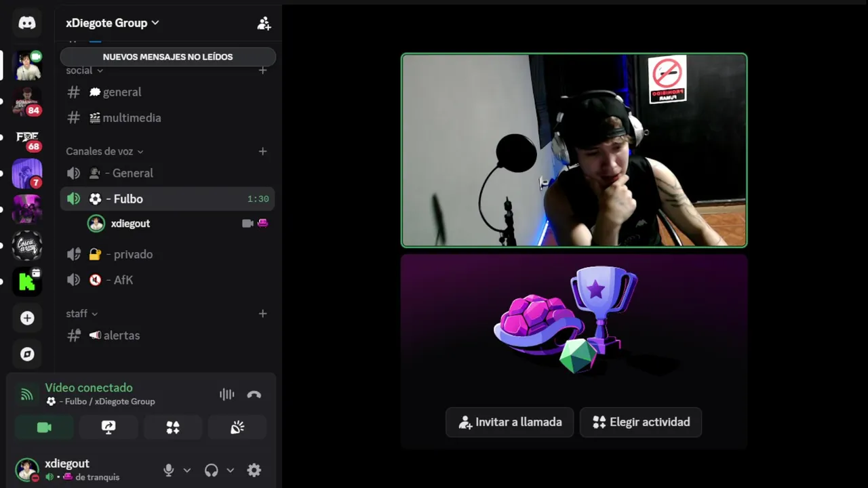Click the connection signal strength icon
This screenshot has width=868, height=488.
27,394
